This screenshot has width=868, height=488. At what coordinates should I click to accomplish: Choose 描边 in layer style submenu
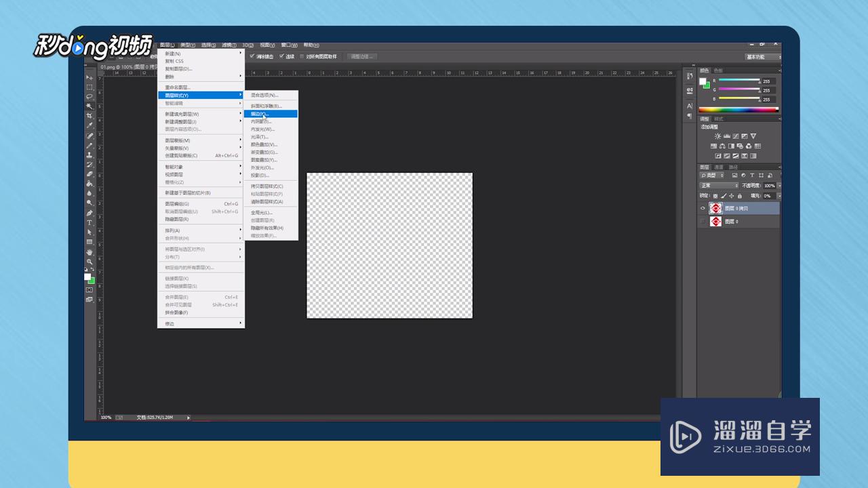tap(271, 114)
